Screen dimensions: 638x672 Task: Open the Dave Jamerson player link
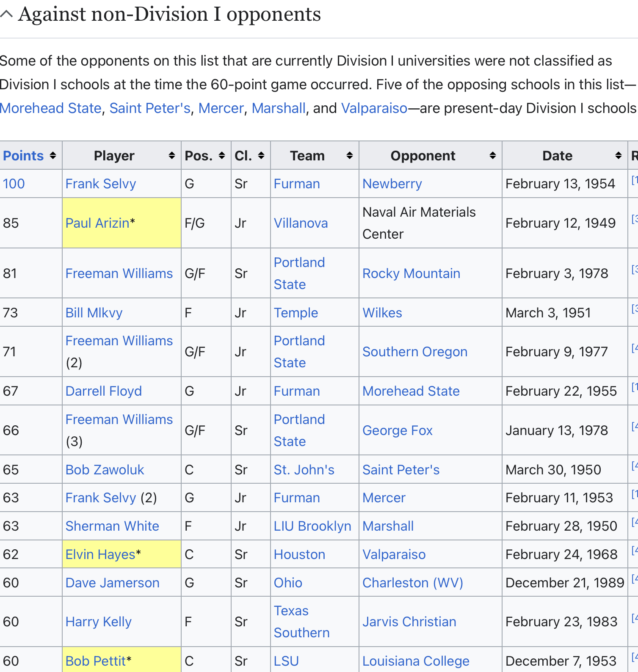[113, 583]
